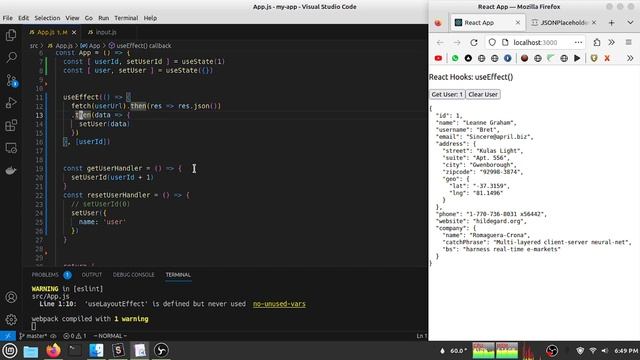Open the YouTube bookmark in Firefox toolbar

tap(438, 58)
